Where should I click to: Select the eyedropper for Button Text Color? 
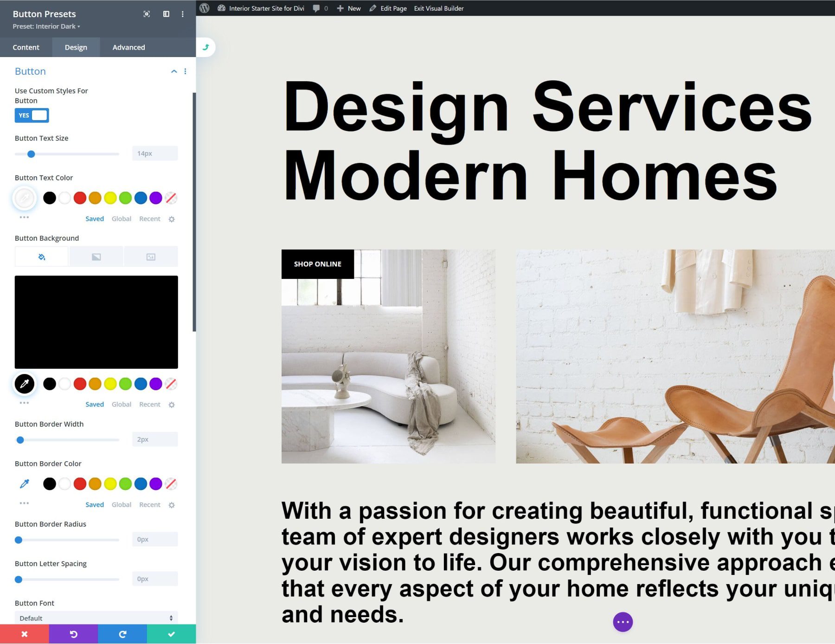click(25, 198)
